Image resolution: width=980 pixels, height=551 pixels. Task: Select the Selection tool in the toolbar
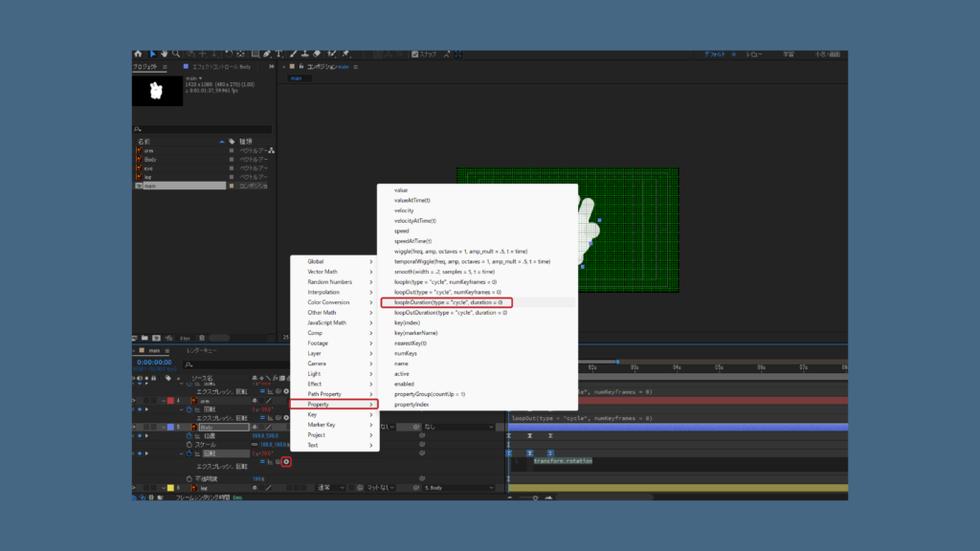(x=153, y=55)
